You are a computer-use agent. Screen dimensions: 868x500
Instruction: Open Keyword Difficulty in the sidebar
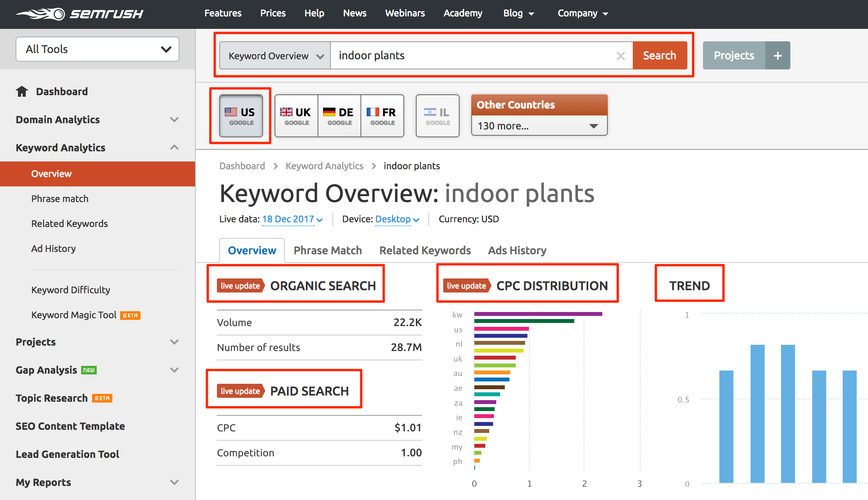[x=71, y=290]
